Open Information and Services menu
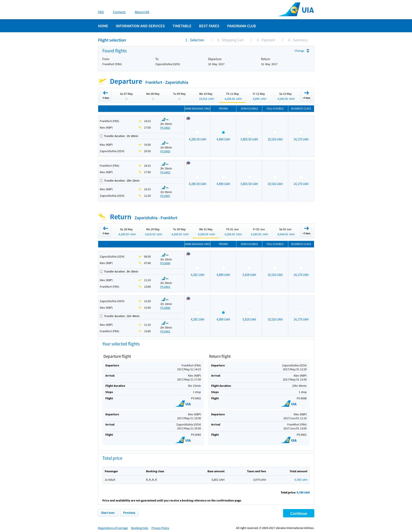412x532 pixels. [x=140, y=26]
